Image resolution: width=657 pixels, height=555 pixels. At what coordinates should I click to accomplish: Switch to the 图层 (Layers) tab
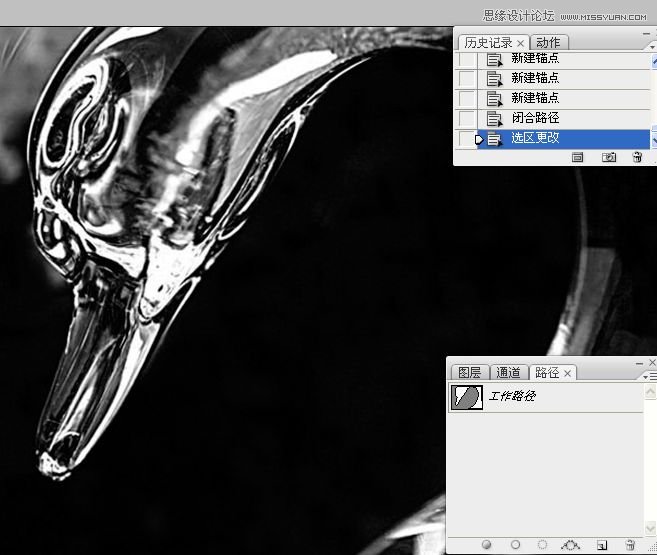(467, 373)
